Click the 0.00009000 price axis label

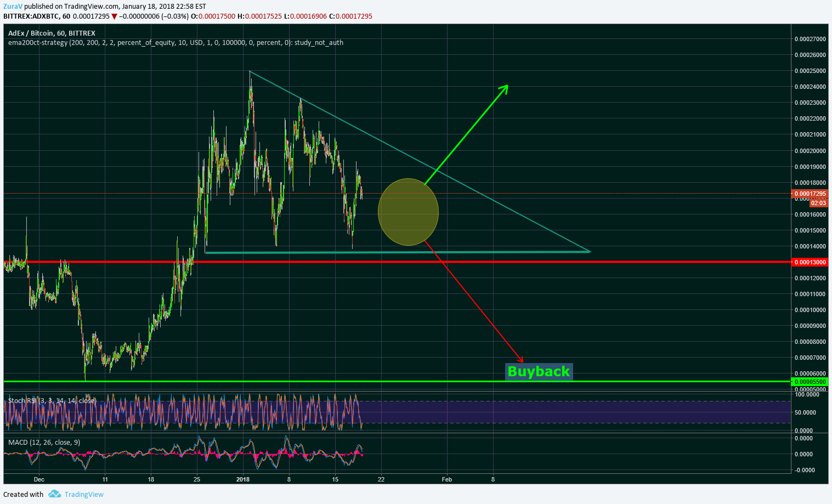(x=810, y=326)
